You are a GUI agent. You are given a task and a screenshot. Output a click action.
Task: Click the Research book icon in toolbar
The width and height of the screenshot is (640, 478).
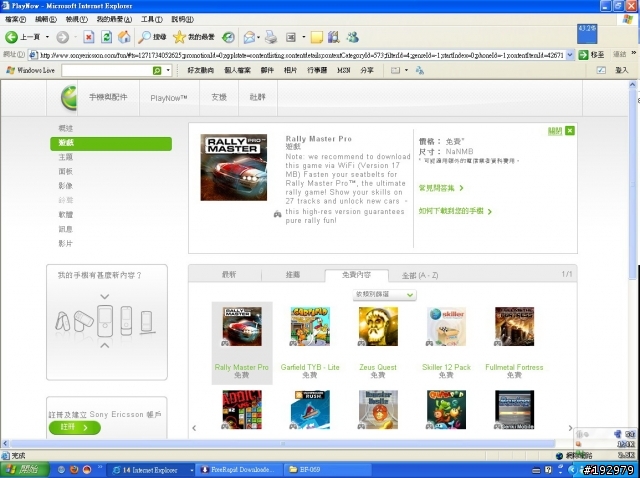click(333, 37)
